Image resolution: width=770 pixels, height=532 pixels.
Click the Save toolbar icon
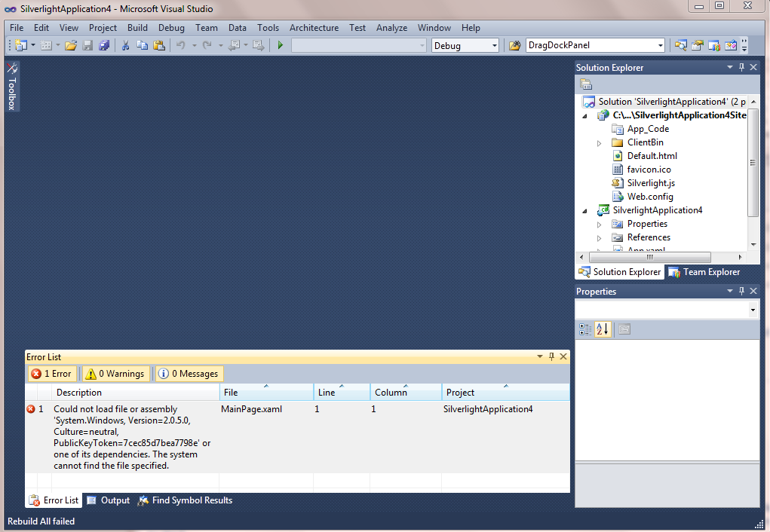(x=87, y=46)
